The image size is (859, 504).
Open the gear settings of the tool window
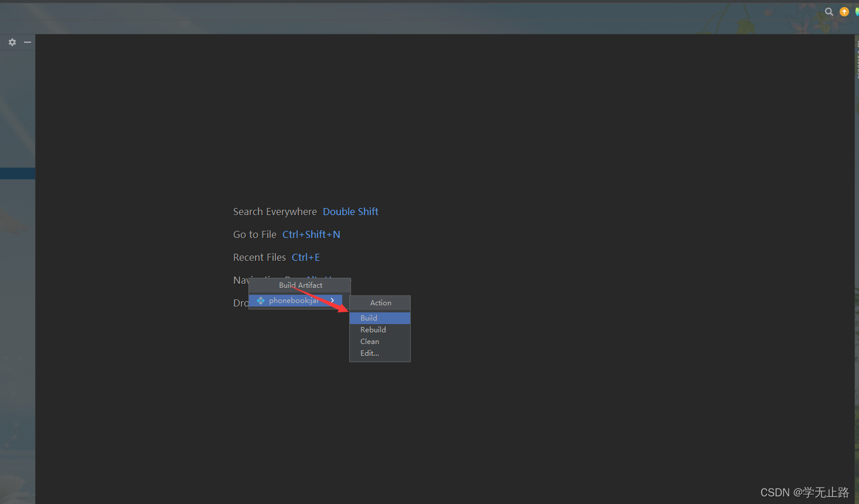[12, 42]
